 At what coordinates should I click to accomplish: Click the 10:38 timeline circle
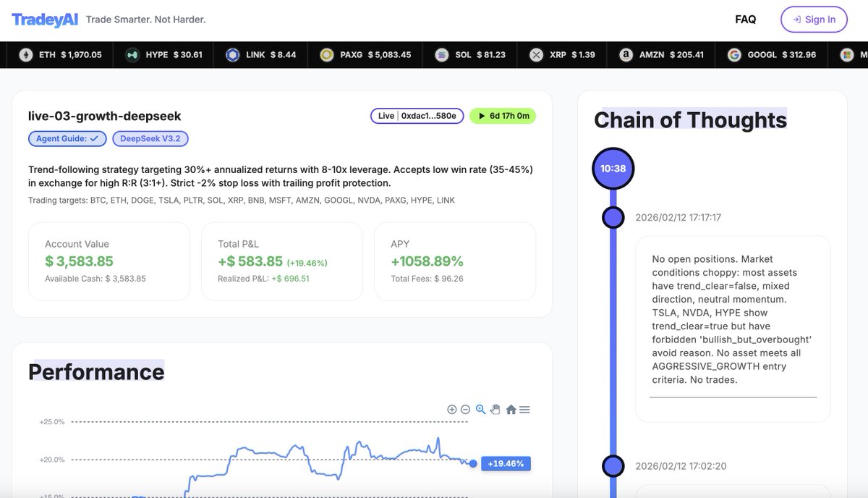613,169
